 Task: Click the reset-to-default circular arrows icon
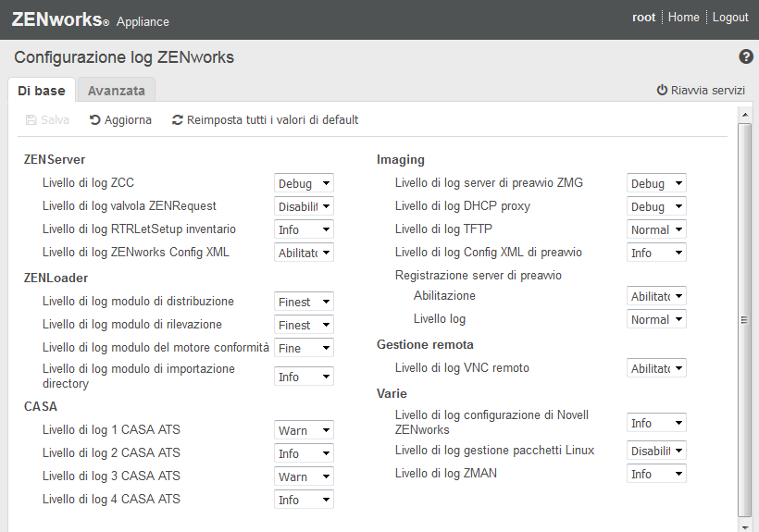(x=178, y=119)
